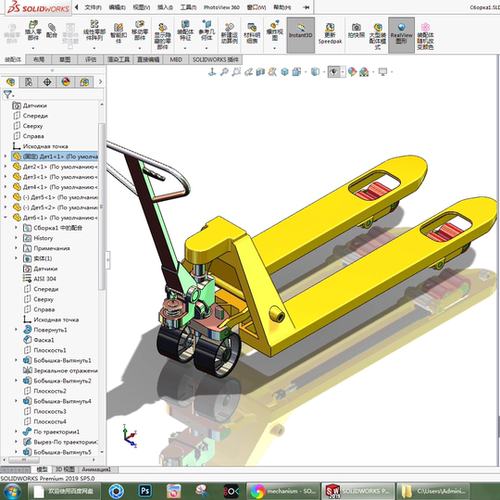500x500 pixels.
Task: Click the Exploded View icon
Action: (275, 24)
